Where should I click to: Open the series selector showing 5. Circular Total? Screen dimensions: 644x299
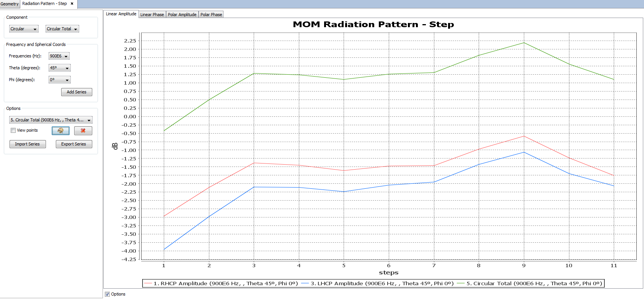[x=51, y=120]
